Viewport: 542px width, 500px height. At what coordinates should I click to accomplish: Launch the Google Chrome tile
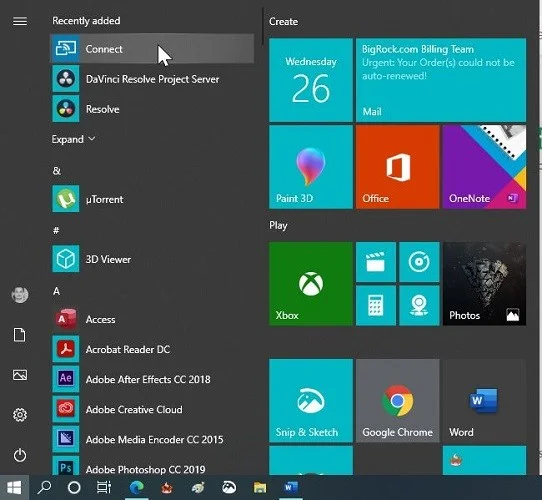(398, 400)
